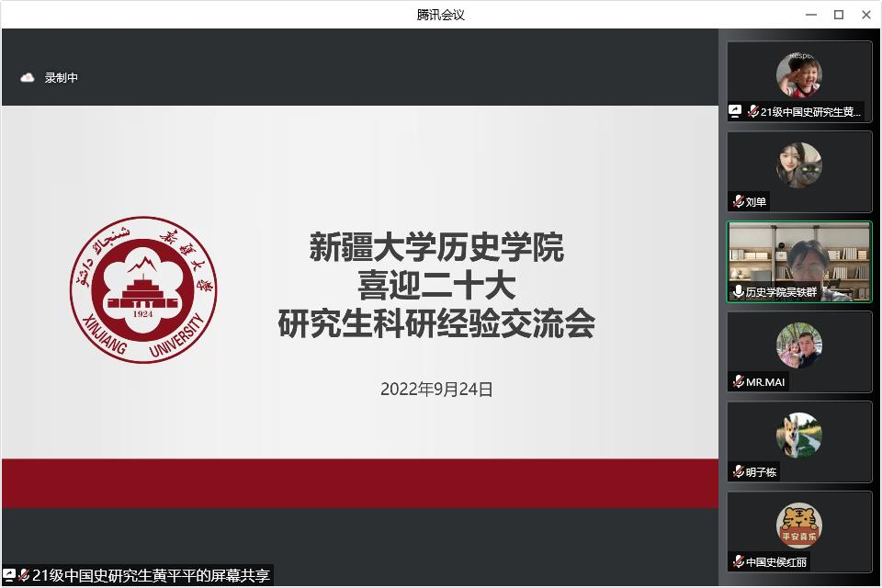Click the participant name 中国史侯红丽
This screenshot has height=588, width=882.
[776, 562]
